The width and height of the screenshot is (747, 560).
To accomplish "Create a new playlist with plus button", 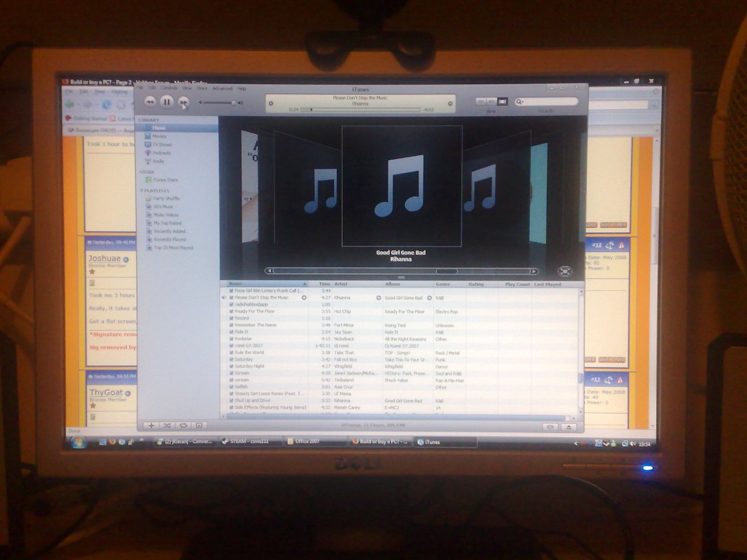I will (151, 426).
